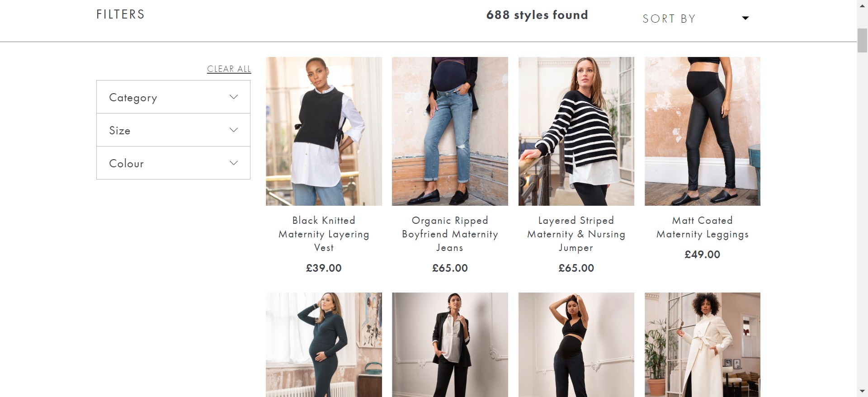Expand the Category filter
The width and height of the screenshot is (868, 397).
coord(173,97)
